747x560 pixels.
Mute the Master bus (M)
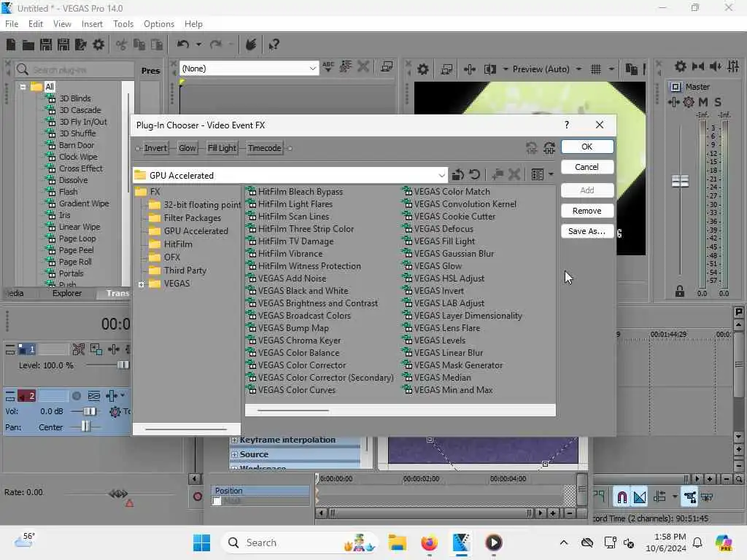[x=703, y=102]
